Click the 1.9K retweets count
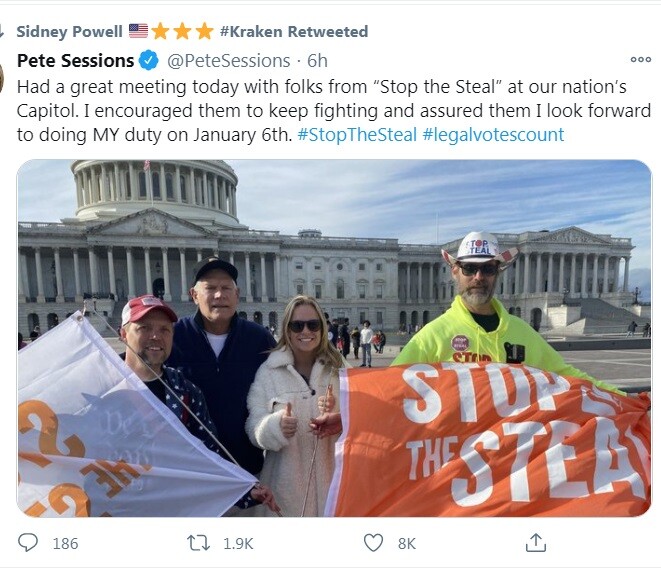661x570 pixels. point(238,543)
